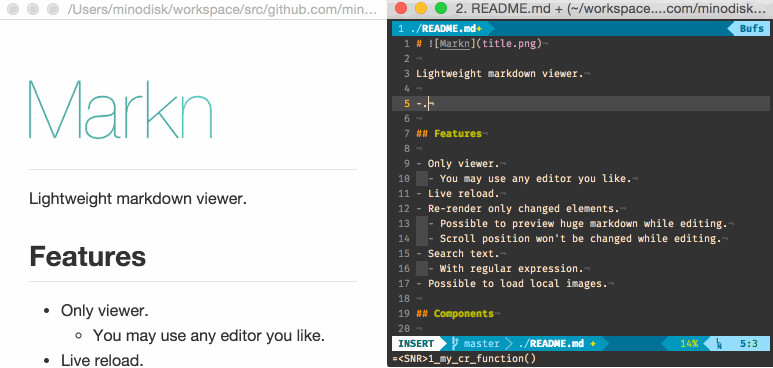Click the README.md editor window title text
The height and width of the screenshot is (368, 773).
click(611, 8)
